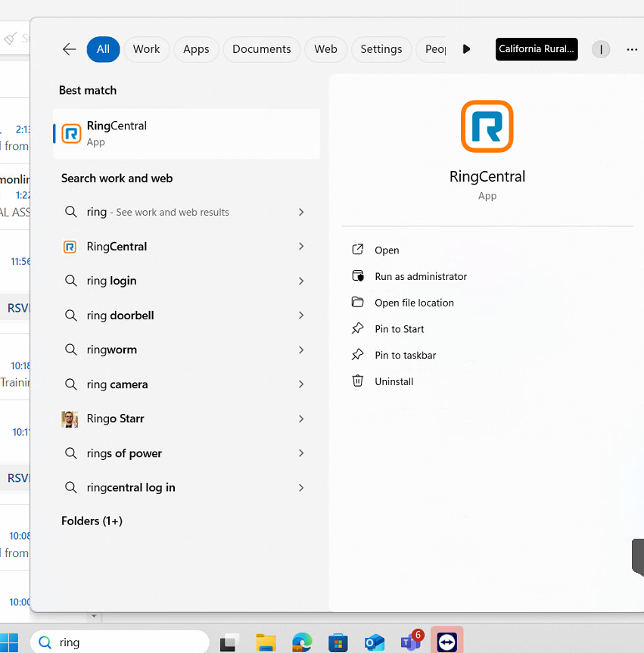Click the pin icon beside Pin to taskbar
The image size is (644, 653).
point(357,354)
